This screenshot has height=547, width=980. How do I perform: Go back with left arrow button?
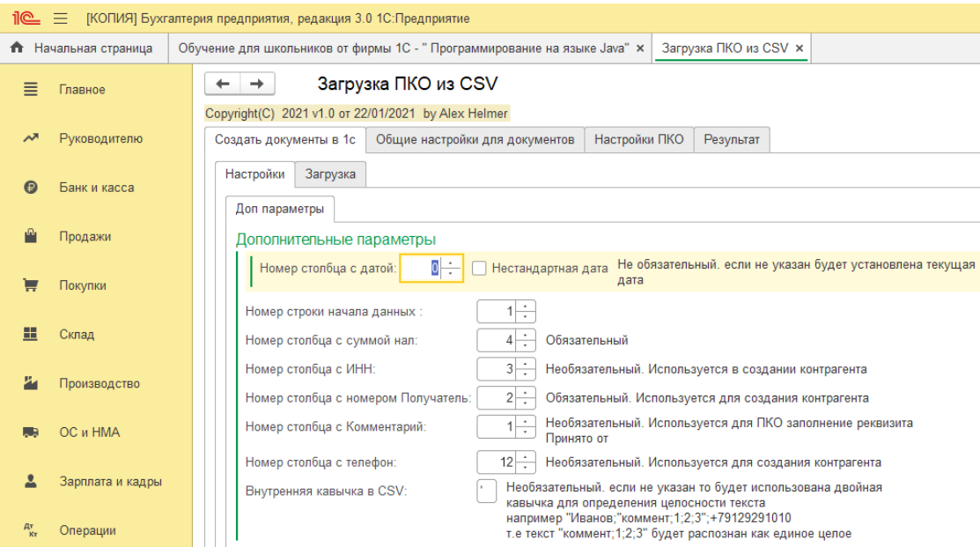click(223, 83)
